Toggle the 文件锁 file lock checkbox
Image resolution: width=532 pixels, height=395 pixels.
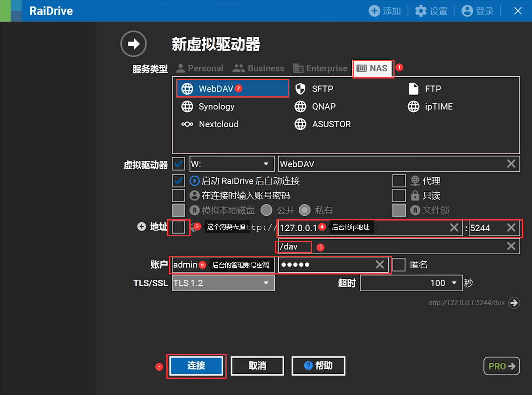[399, 210]
